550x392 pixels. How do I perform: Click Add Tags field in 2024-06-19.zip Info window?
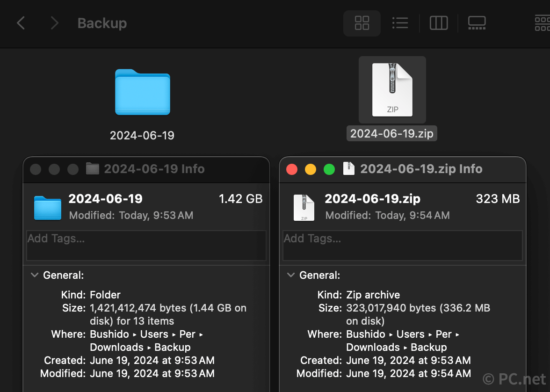click(x=403, y=245)
